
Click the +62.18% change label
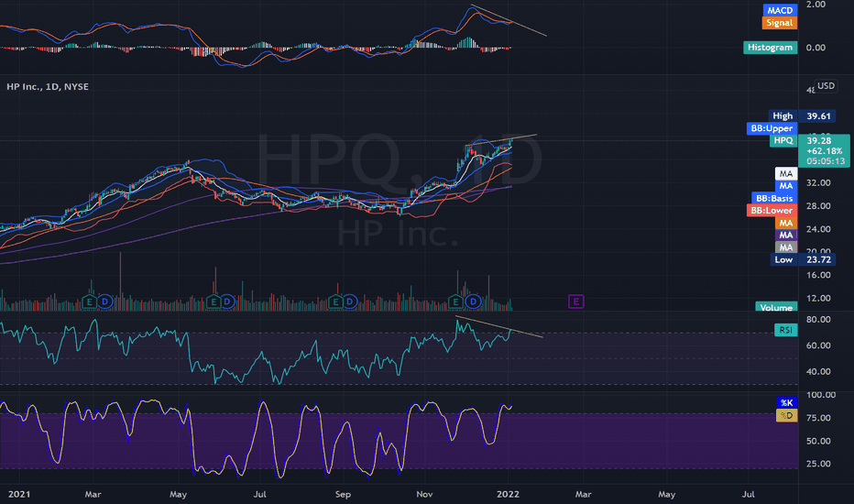pyautogui.click(x=824, y=151)
